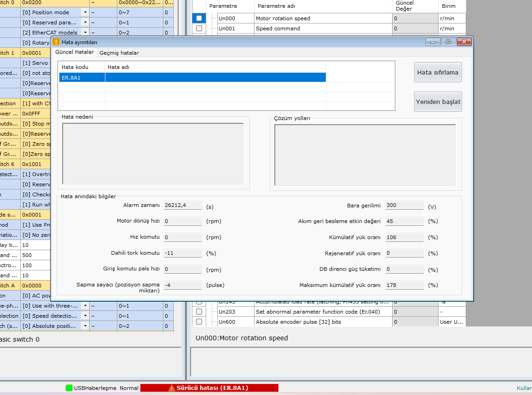
Task: Tick the Un000 Motor rotation speed checkbox
Action: pos(199,18)
